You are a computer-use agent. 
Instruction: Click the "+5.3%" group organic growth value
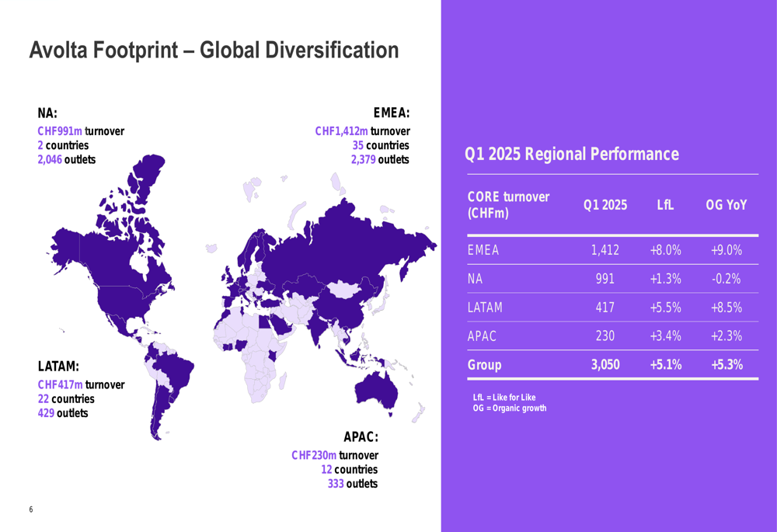(726, 365)
